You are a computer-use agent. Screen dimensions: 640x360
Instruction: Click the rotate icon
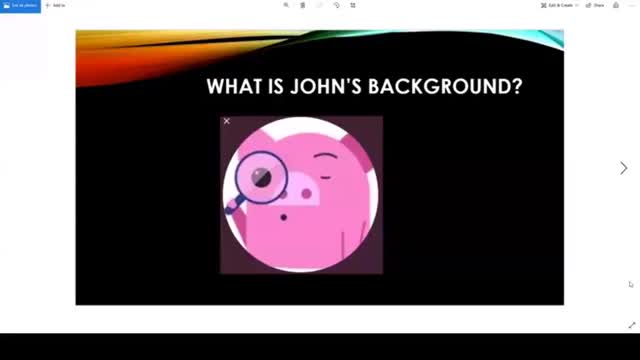coord(336,5)
